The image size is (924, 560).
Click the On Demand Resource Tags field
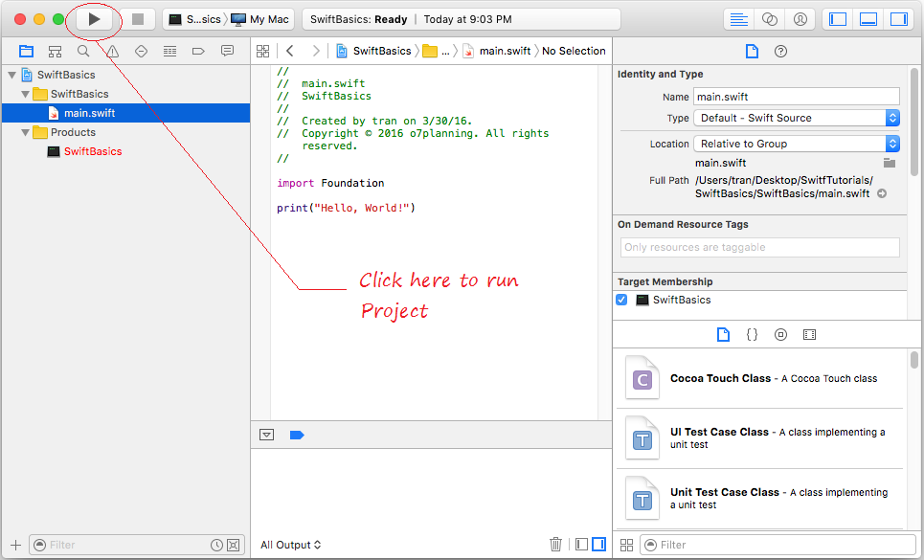coord(760,247)
